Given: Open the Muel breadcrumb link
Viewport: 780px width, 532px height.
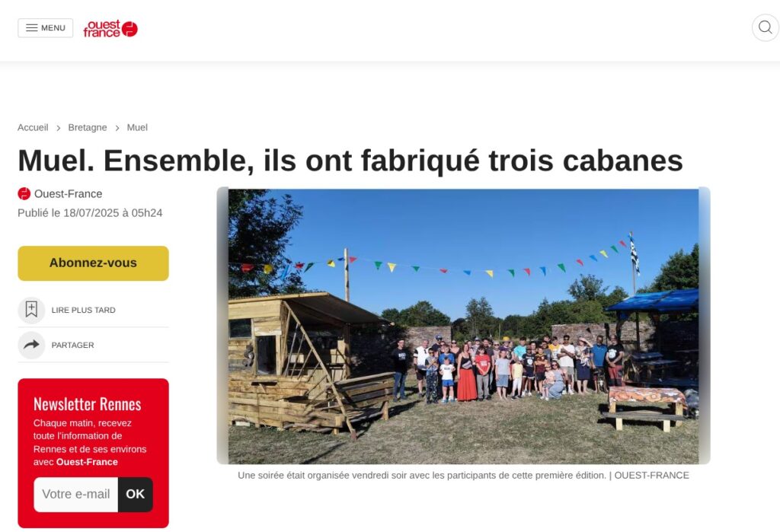Looking at the screenshot, I should (137, 127).
